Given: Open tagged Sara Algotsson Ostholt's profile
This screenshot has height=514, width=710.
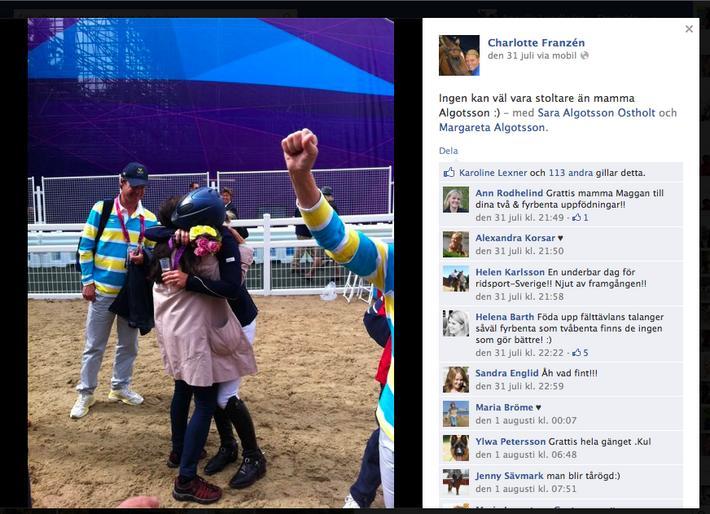Looking at the screenshot, I should pos(596,113).
